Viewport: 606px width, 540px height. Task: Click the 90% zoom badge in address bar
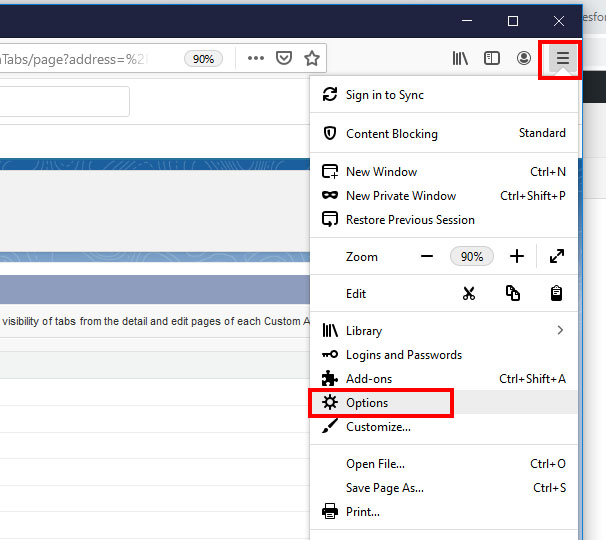click(203, 59)
